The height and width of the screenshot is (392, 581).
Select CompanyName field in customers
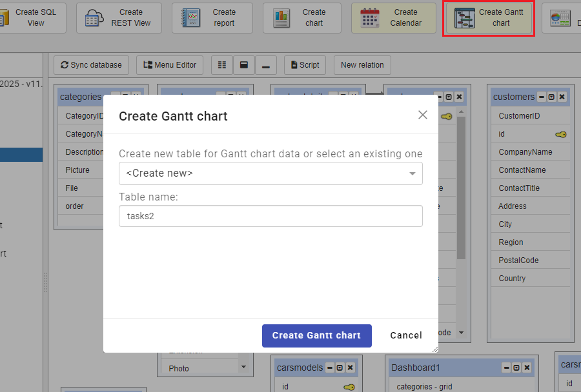coord(530,152)
